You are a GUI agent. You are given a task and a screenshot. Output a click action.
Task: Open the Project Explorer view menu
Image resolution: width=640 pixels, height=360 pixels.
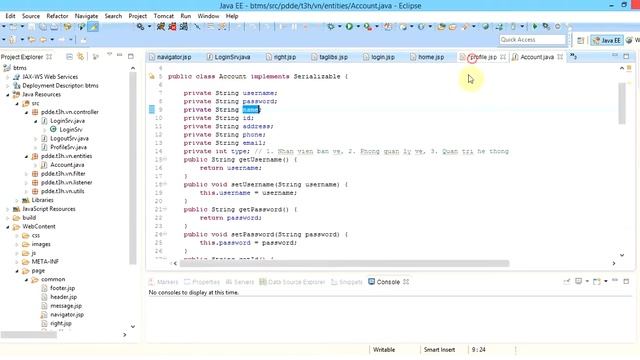[x=109, y=55]
